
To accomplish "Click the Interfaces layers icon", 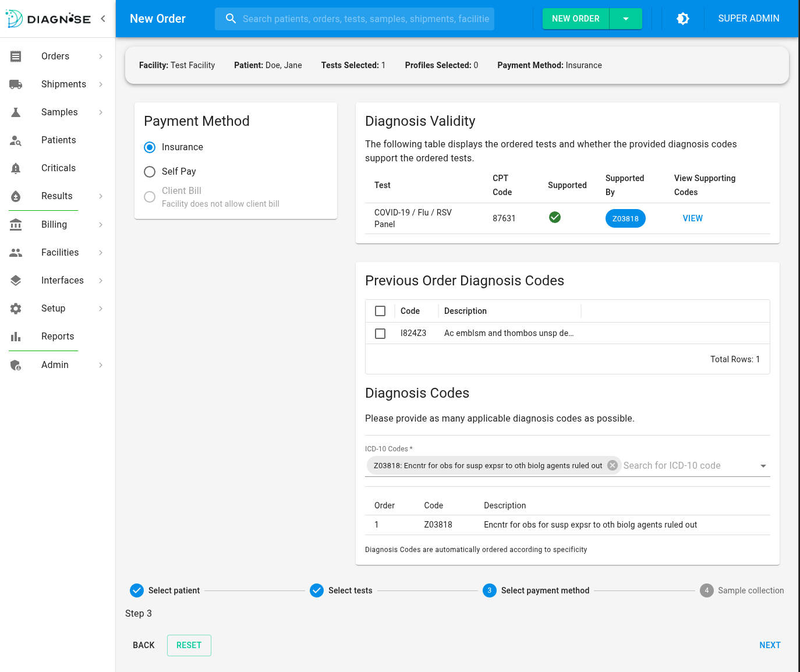I will click(x=16, y=280).
